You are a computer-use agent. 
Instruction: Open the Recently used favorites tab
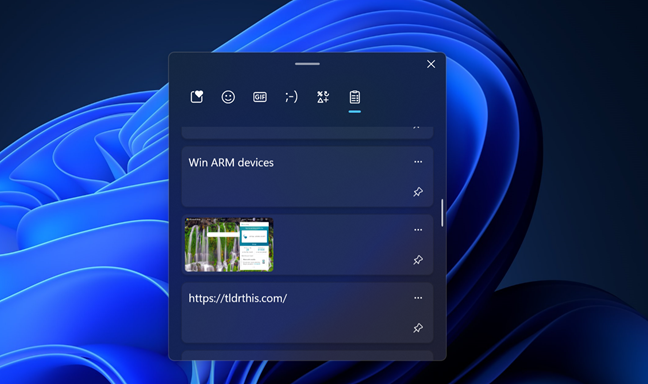[197, 97]
